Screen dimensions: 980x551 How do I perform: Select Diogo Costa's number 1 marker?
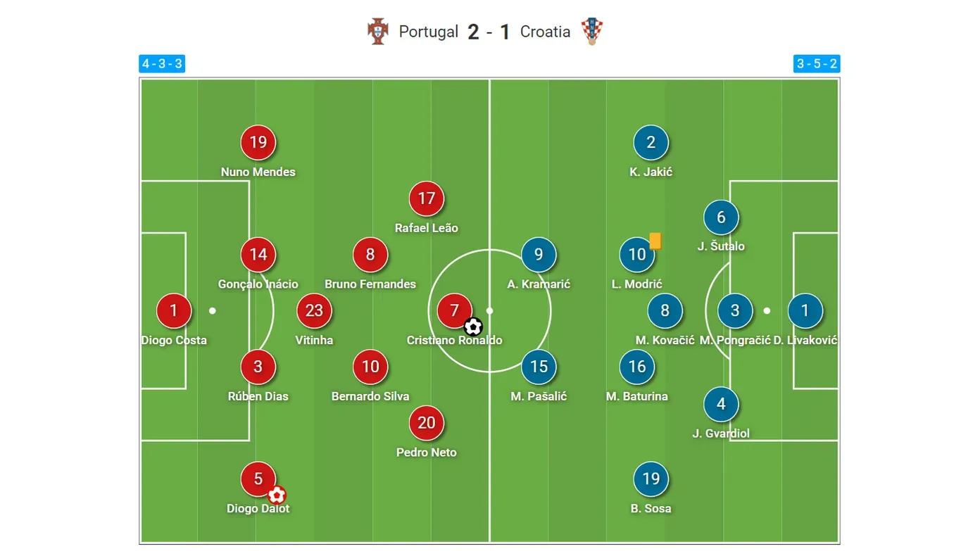[174, 310]
